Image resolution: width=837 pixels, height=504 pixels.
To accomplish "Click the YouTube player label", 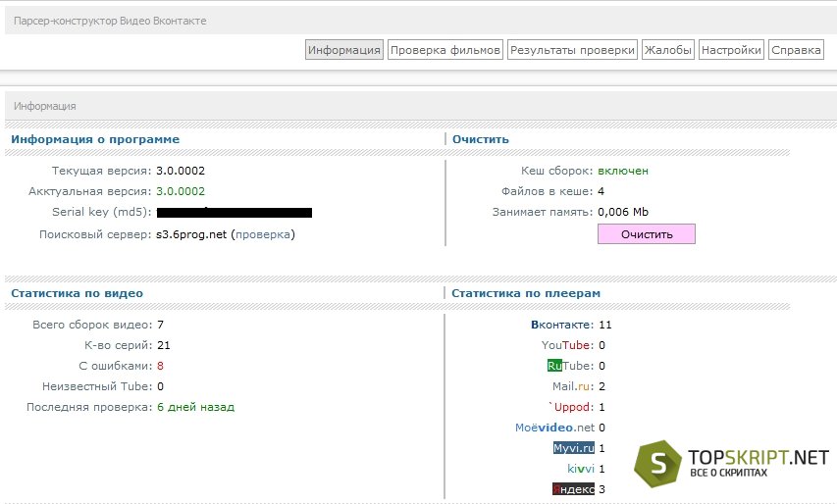I will tap(567, 345).
